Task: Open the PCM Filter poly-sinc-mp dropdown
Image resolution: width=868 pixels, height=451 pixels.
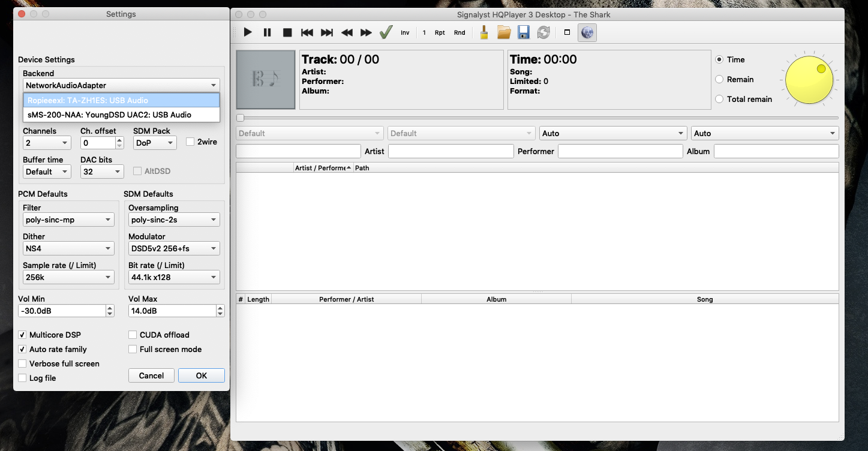Action: click(x=68, y=220)
